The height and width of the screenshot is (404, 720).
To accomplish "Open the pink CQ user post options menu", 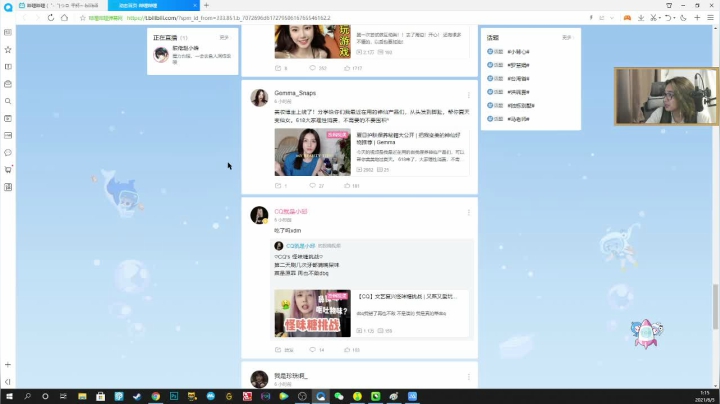I will (x=468, y=213).
